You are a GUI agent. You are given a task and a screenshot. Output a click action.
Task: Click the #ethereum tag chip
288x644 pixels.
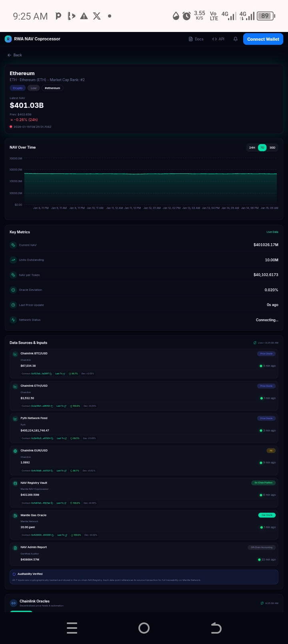52,88
